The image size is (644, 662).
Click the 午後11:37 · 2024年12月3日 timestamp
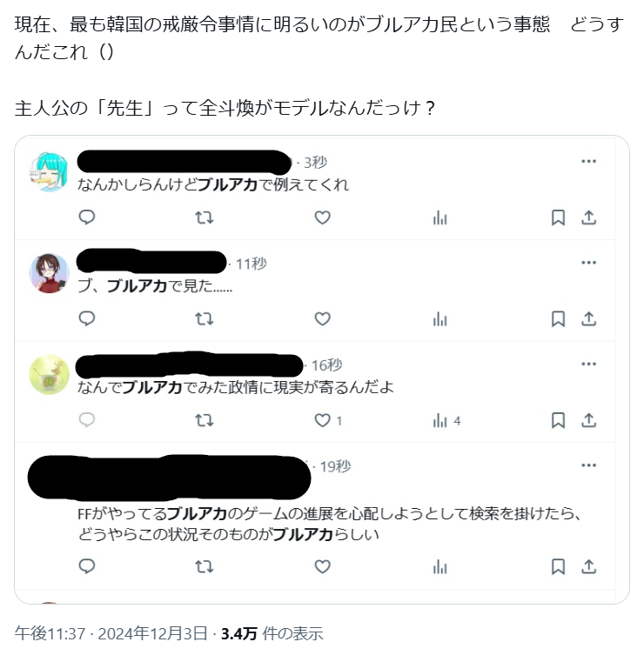click(111, 633)
